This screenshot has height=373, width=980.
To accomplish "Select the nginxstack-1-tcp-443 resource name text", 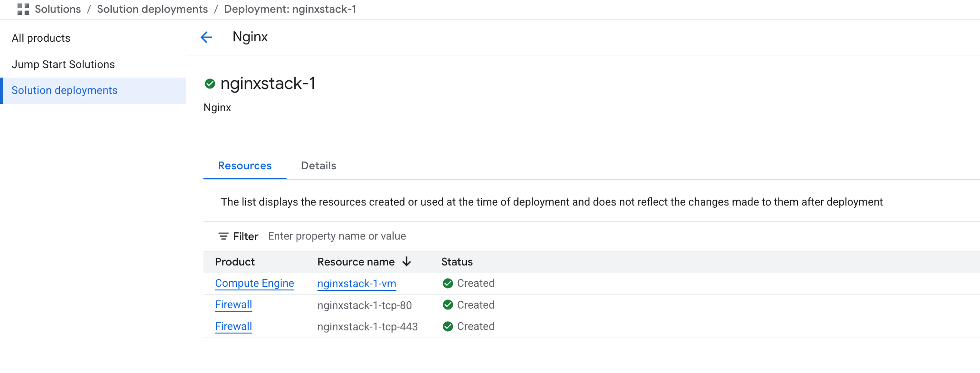I will (367, 327).
